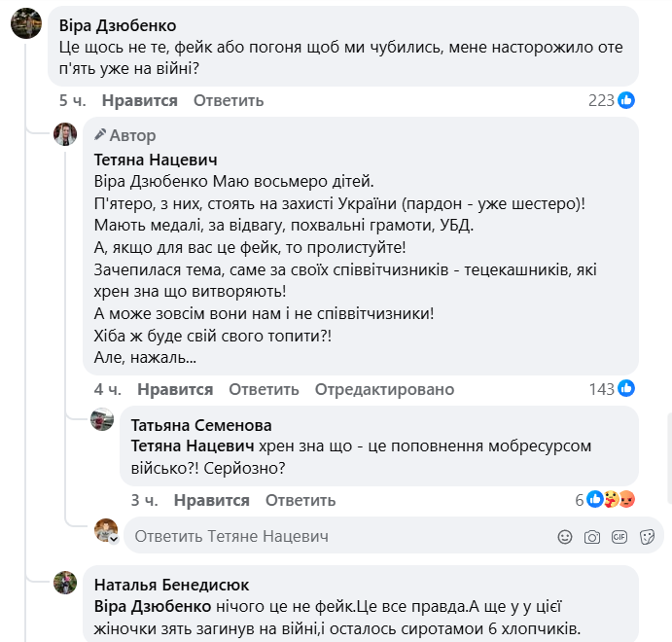Open the GIF picker icon
This screenshot has height=642, width=672.
(x=619, y=536)
